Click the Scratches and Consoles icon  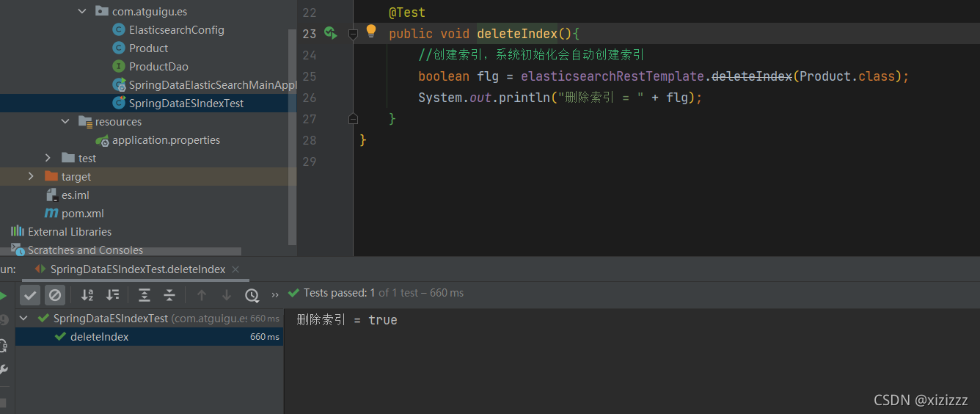point(17,250)
